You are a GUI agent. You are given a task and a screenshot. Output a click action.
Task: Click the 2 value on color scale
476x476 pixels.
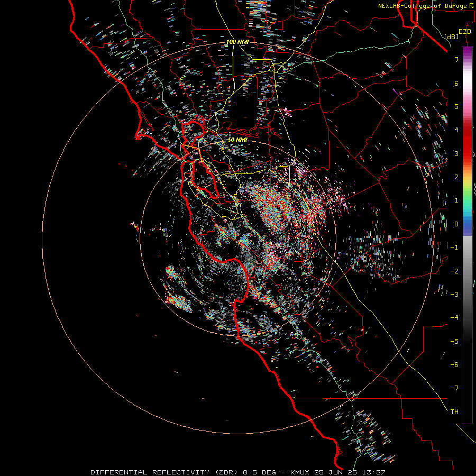click(456, 177)
